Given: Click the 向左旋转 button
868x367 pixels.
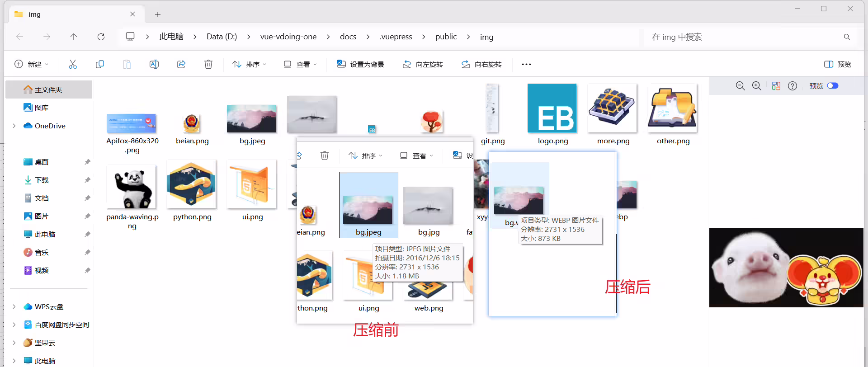Looking at the screenshot, I should (423, 64).
